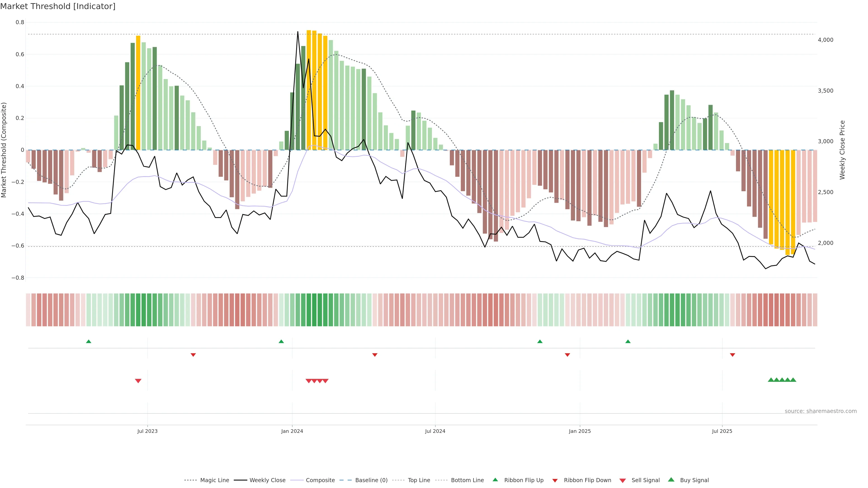Click the Buy Signal legend triangle icon
Image resolution: width=868 pixels, height=488 pixels.
point(671,480)
